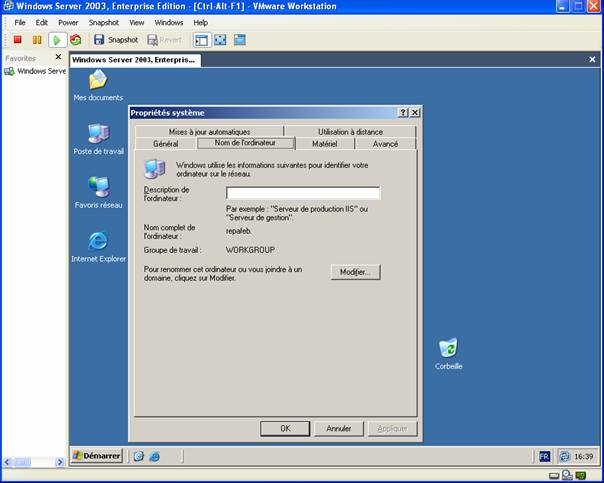This screenshot has height=483, width=604.
Task: Close the Propriétés système dialog
Action: pos(415,112)
